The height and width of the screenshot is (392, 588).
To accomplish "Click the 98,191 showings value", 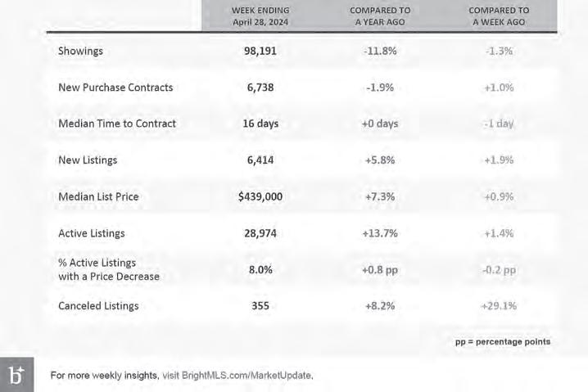I will [x=260, y=51].
